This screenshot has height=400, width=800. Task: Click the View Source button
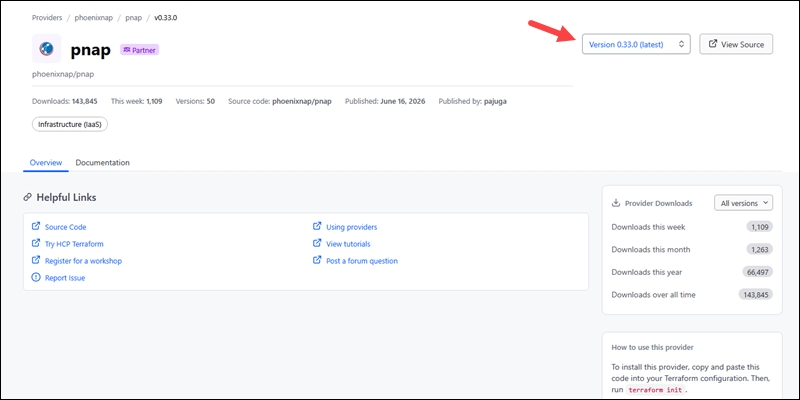click(736, 44)
